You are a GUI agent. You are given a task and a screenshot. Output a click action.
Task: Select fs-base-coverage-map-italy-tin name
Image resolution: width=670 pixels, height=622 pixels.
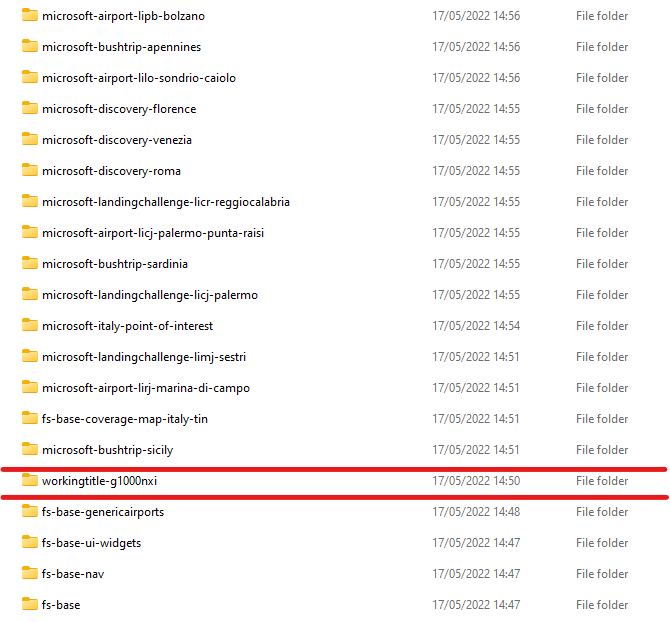[125, 419]
